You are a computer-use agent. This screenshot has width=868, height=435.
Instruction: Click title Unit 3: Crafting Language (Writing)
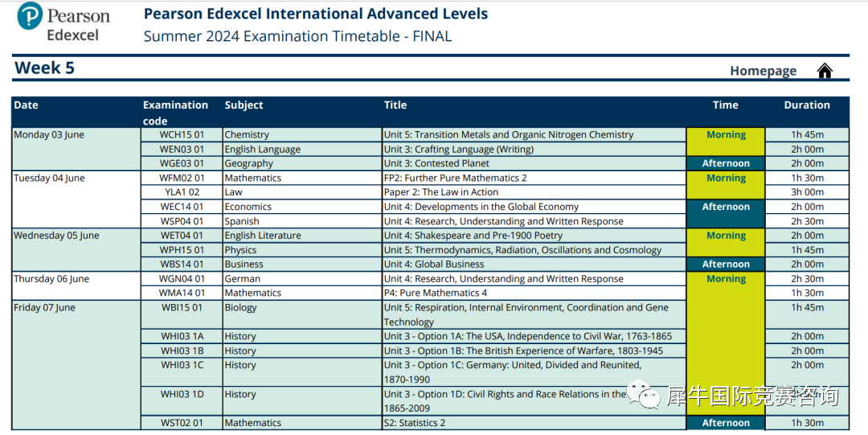point(459,149)
